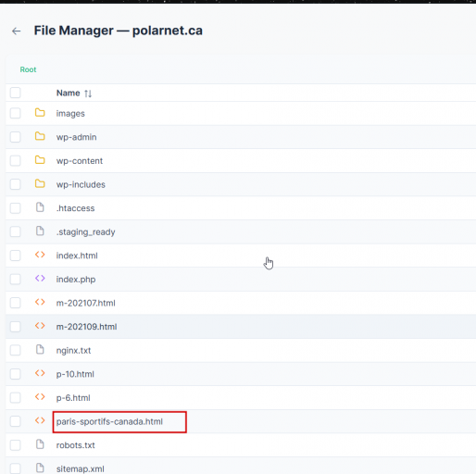Click the orange code icon for index.html

pos(40,255)
